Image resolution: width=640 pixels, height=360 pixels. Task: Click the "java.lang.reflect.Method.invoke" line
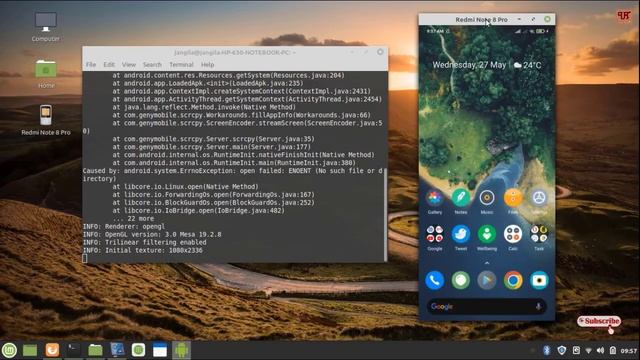pyautogui.click(x=204, y=107)
